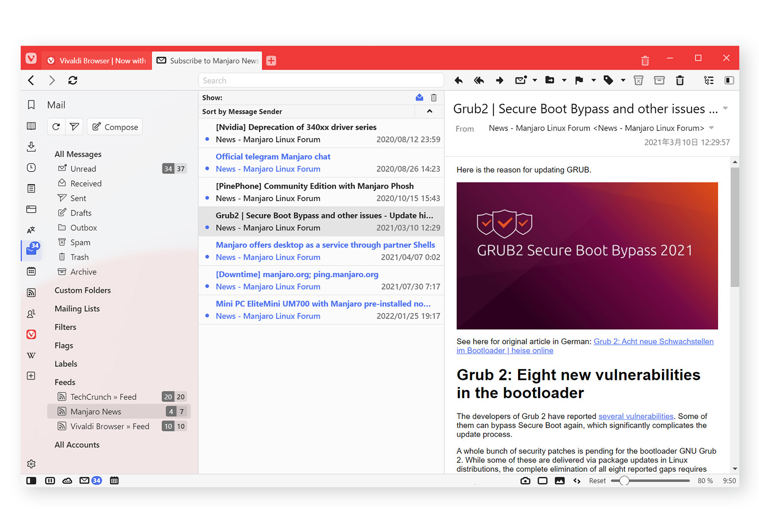This screenshot has height=532, width=759.
Task: Open the Vivaldi Browser » Feed item
Action: 119,427
